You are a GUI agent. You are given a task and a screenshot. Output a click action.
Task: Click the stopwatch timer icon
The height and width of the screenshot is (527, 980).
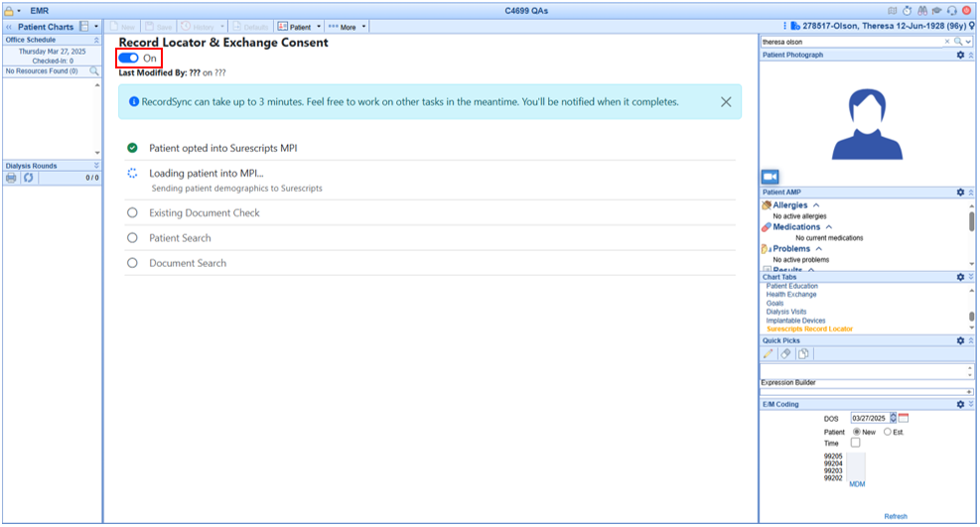click(x=907, y=11)
